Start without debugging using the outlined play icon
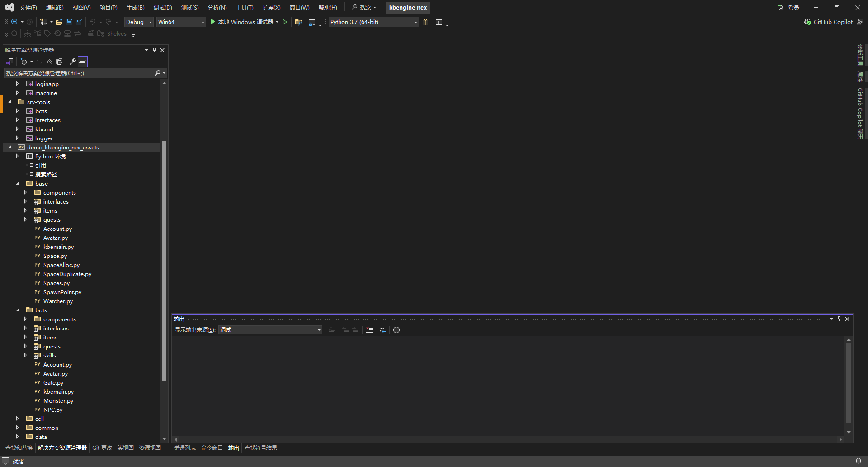Screen dimensions: 868x467 point(285,22)
